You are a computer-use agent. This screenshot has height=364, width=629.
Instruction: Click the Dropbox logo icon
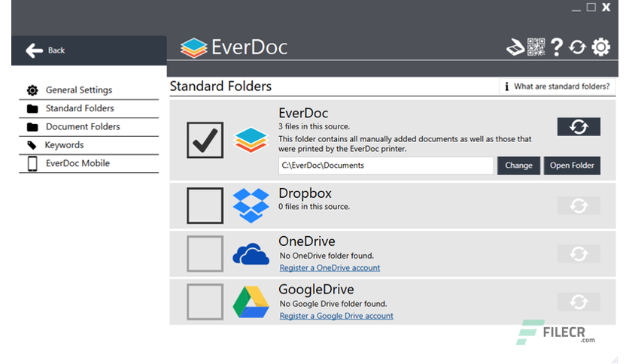[x=251, y=205]
